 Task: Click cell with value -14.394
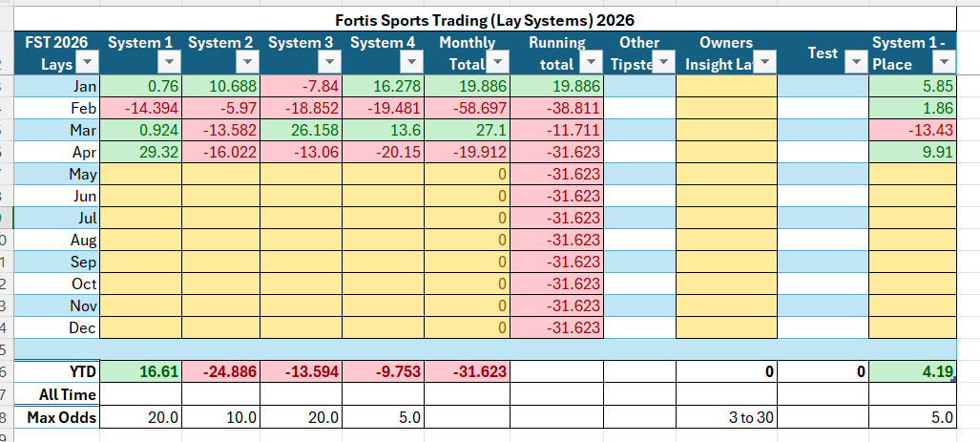coord(140,108)
